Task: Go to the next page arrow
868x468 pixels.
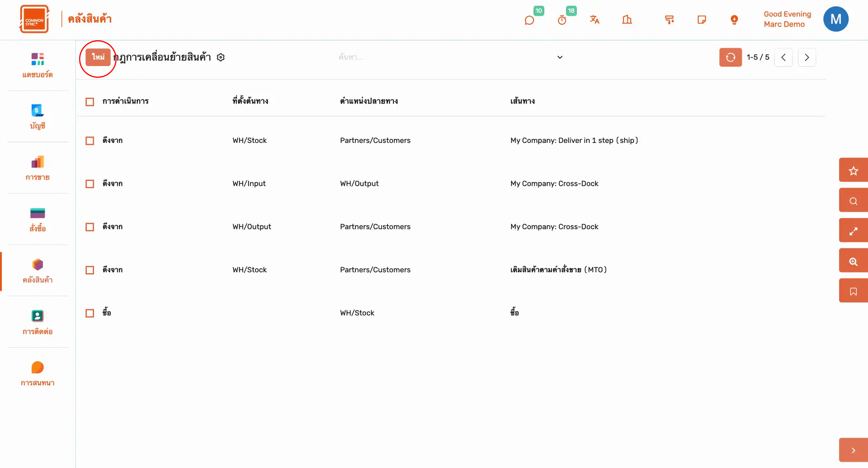Action: (x=807, y=57)
